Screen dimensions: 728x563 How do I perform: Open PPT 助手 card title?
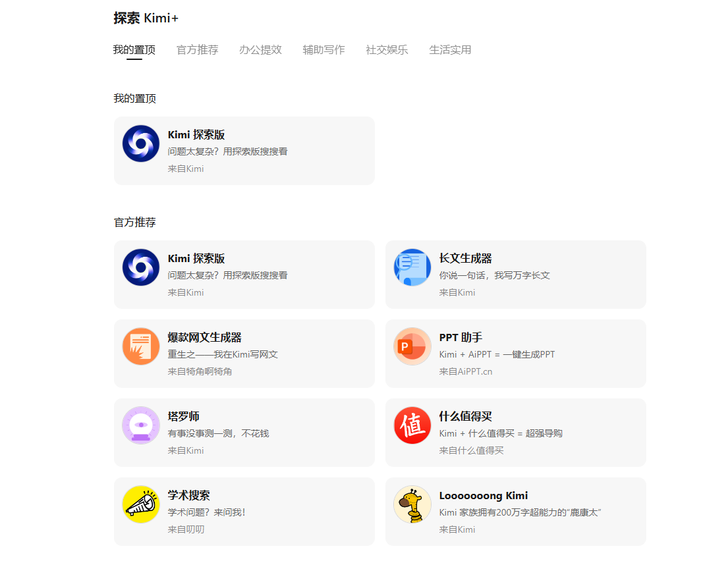coord(461,337)
